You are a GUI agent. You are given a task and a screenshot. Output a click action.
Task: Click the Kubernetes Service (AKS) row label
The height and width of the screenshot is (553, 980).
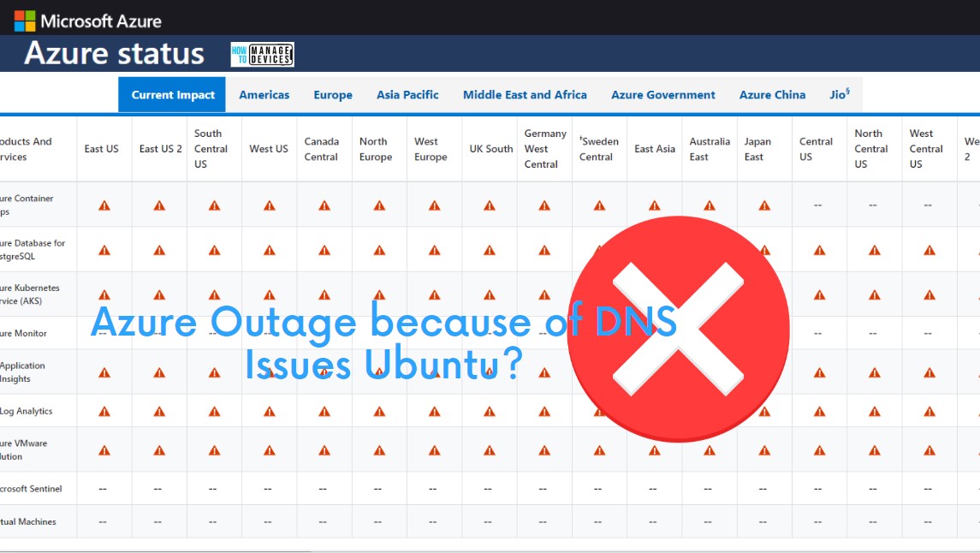30,294
